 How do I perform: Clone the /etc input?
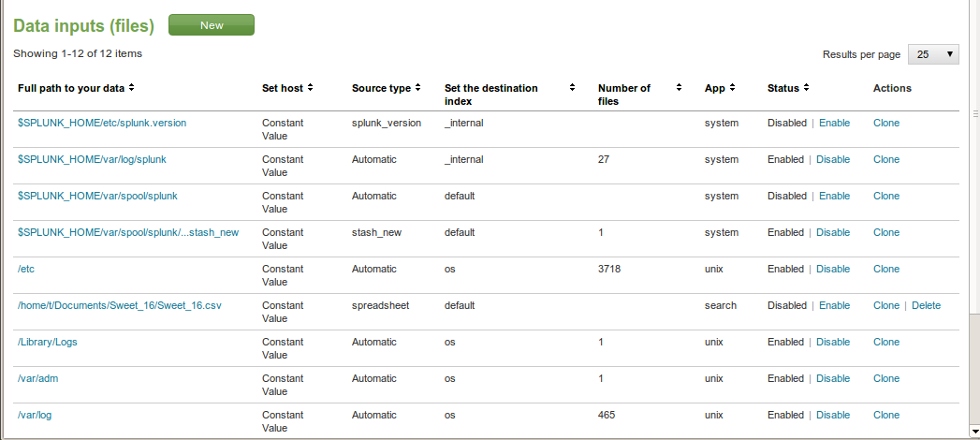pos(886,269)
